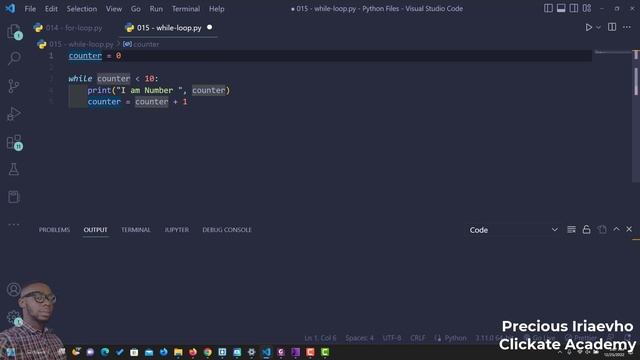The height and width of the screenshot is (360, 640).
Task: Open the Selection menu
Action: (x=82, y=9)
